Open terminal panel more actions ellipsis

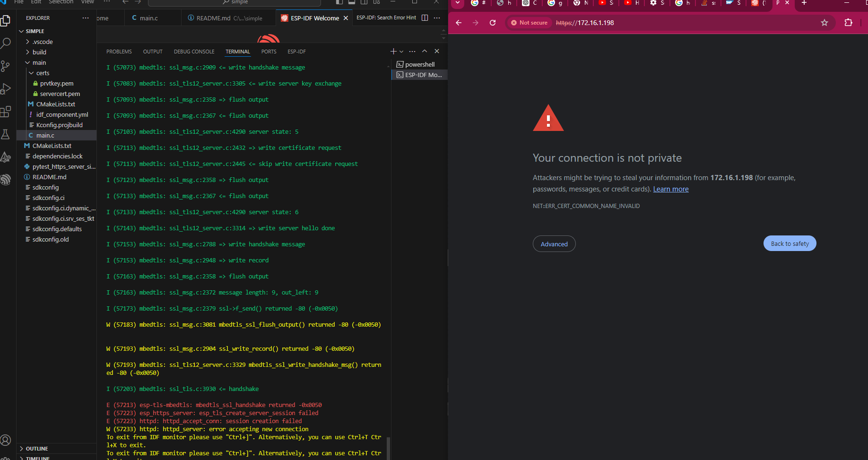point(412,51)
